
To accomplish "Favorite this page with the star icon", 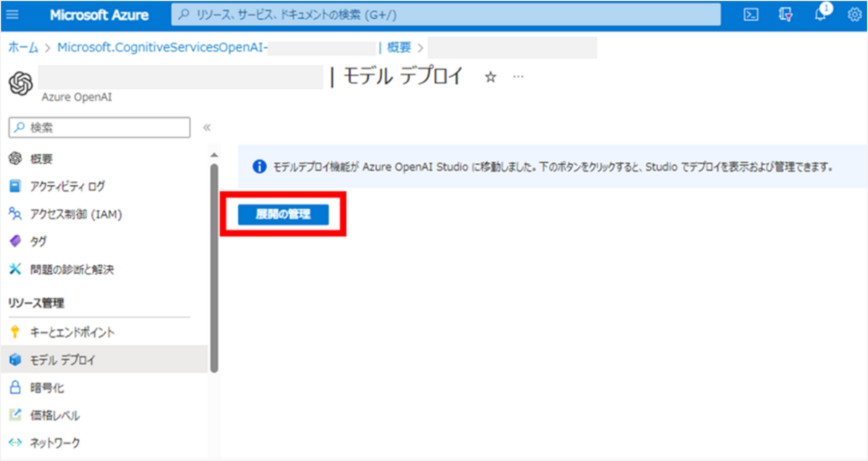I will (490, 77).
